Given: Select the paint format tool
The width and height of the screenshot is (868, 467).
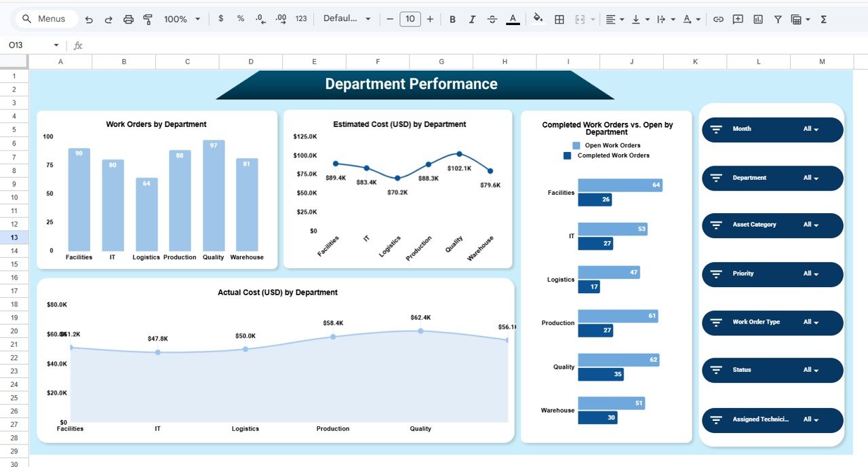Looking at the screenshot, I should (x=148, y=19).
